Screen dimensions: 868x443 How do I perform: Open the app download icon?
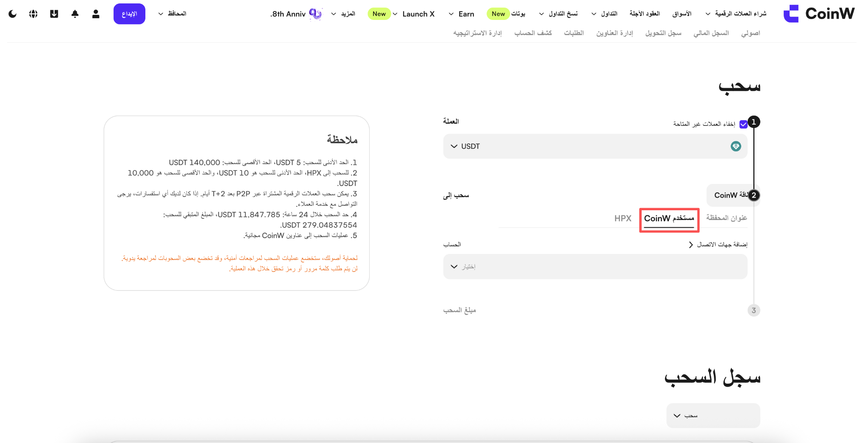click(x=54, y=14)
